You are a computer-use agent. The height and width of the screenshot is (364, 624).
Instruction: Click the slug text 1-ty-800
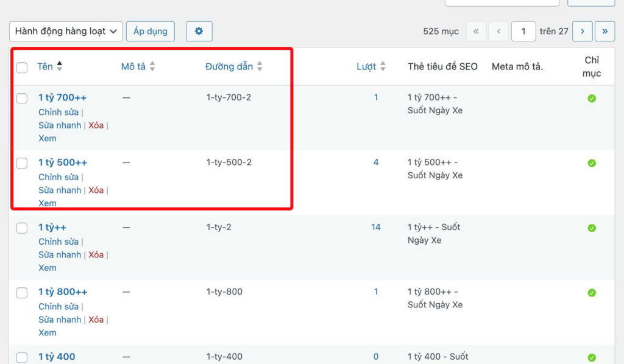pos(224,292)
